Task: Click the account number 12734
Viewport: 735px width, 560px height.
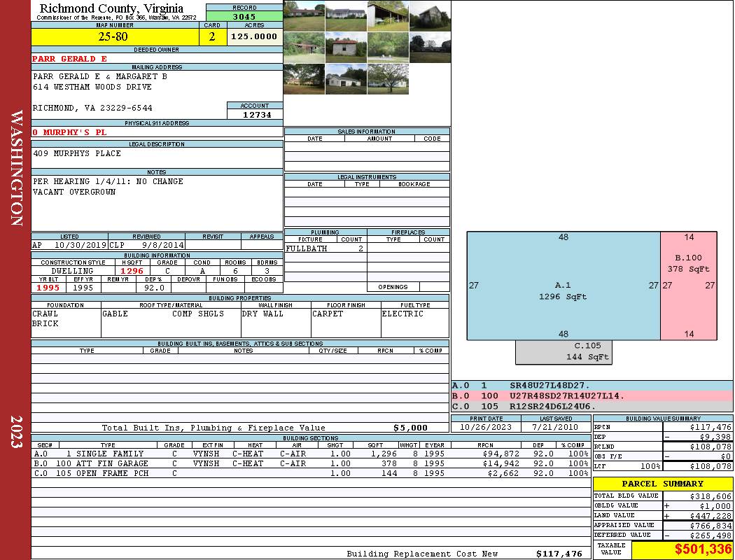Action: coord(257,115)
